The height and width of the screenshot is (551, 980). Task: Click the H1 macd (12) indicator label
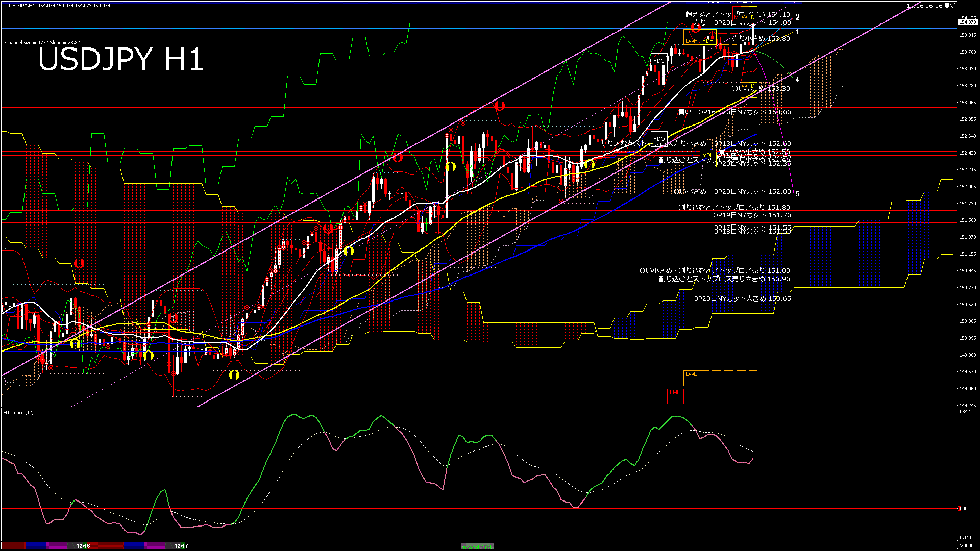click(x=18, y=412)
